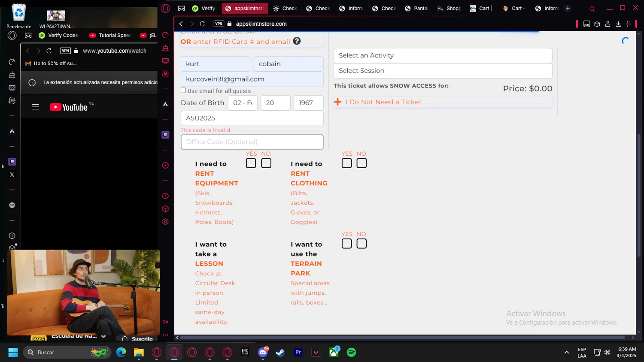Open X (Twitter) in background Opera sidebar
Viewport: 644px width, 362px height.
12,175
